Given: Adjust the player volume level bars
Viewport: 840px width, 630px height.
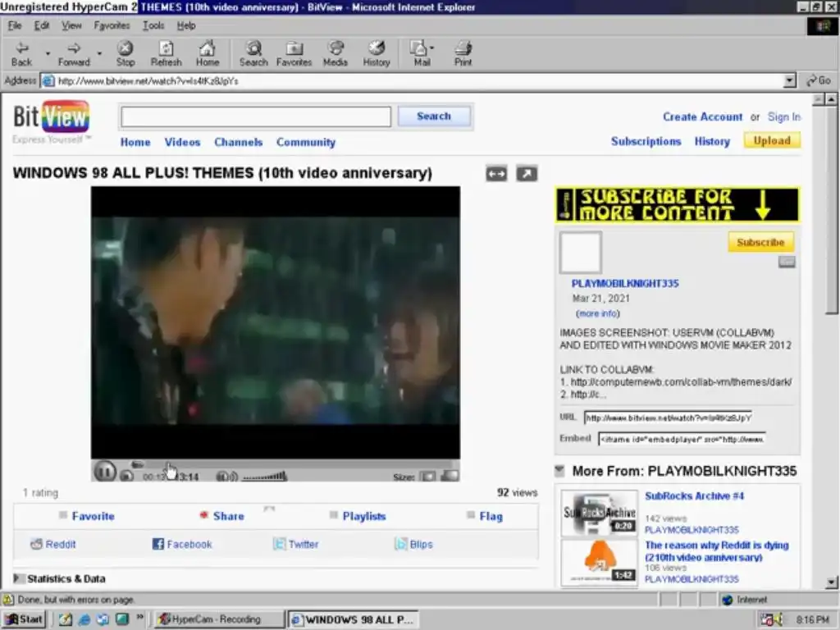Looking at the screenshot, I should coord(265,477).
